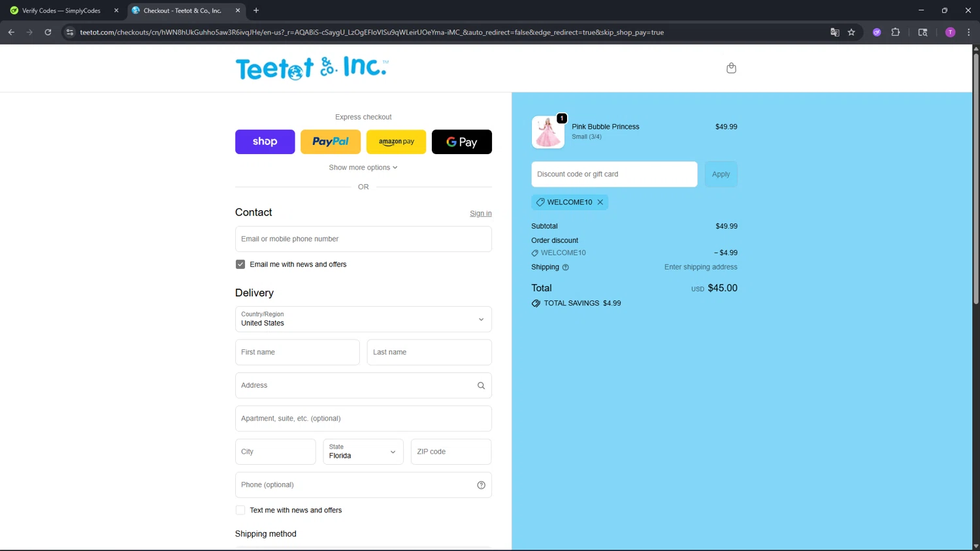Focus the Last name field
The image size is (980, 551).
click(x=429, y=353)
